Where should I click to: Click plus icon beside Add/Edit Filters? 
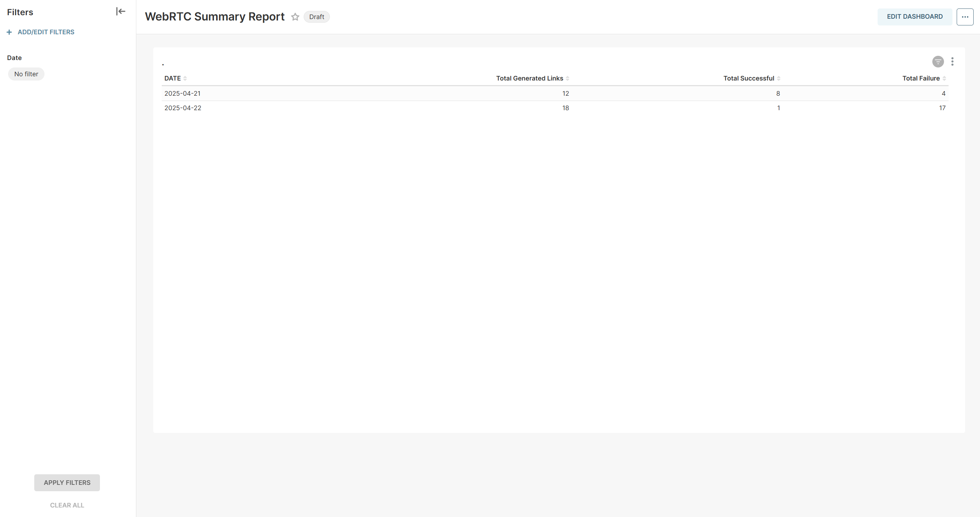point(9,32)
